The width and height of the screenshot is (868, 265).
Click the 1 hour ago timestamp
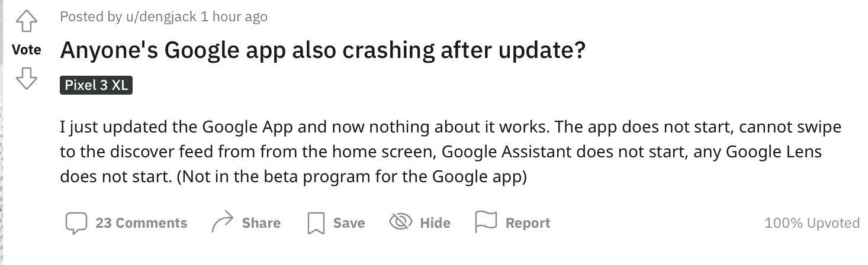point(234,17)
